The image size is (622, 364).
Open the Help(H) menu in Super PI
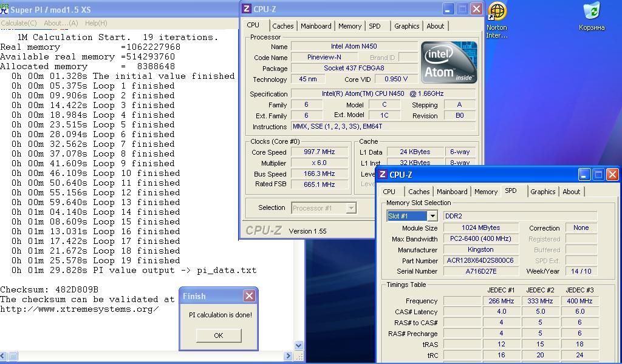96,23
